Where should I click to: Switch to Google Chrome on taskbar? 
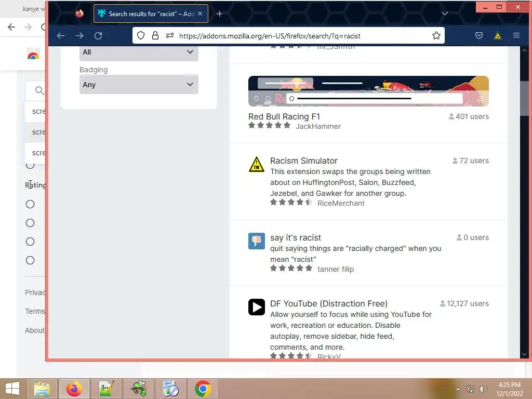click(203, 389)
